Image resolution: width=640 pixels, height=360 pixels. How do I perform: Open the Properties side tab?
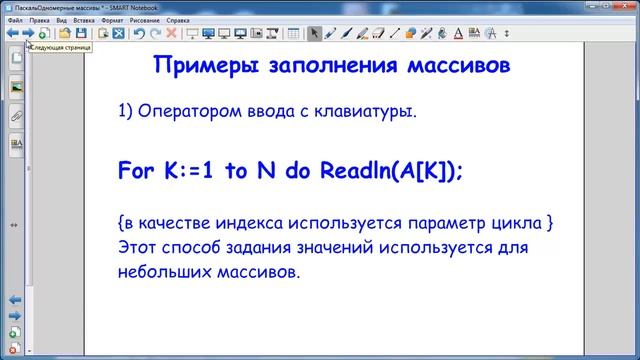point(16,144)
